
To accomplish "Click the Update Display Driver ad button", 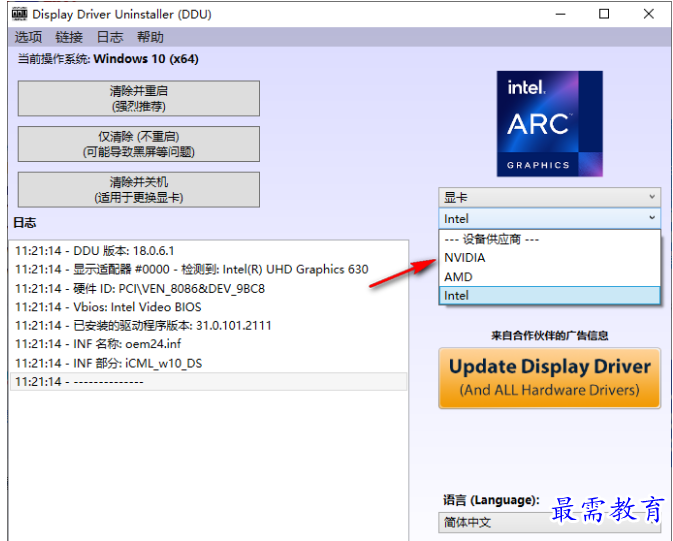I will [x=549, y=378].
